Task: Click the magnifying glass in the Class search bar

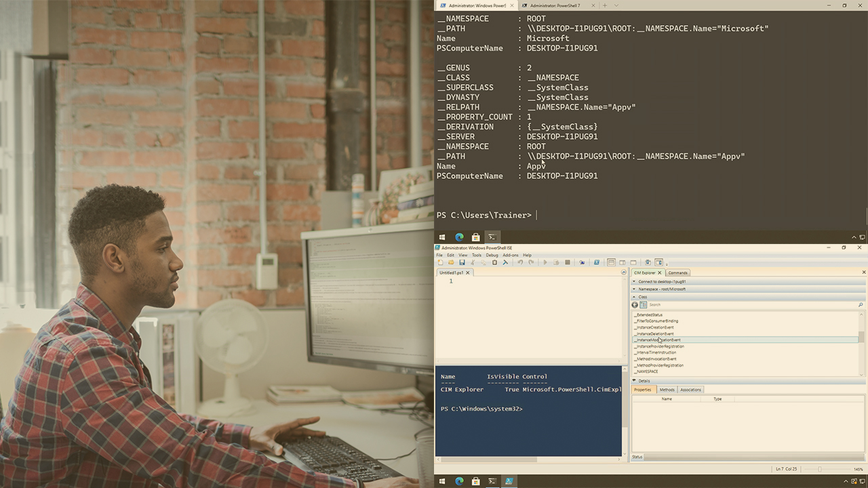Action: pos(860,304)
